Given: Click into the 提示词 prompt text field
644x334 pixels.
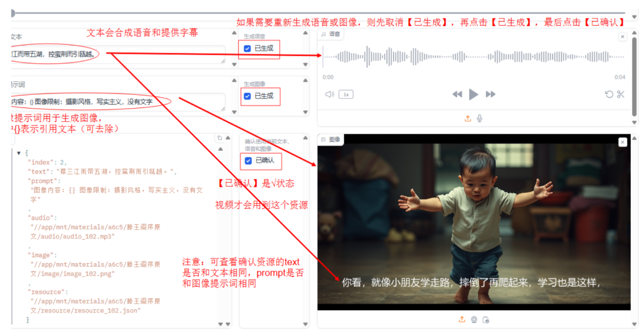Looking at the screenshot, I should click(113, 102).
